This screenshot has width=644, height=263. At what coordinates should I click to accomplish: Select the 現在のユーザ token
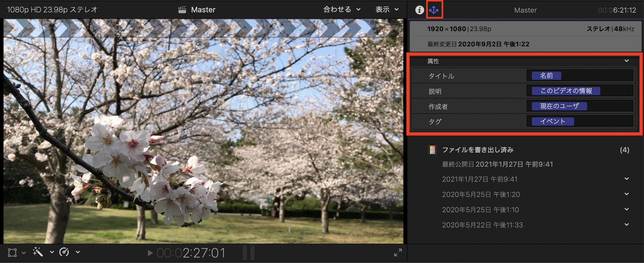(x=559, y=106)
